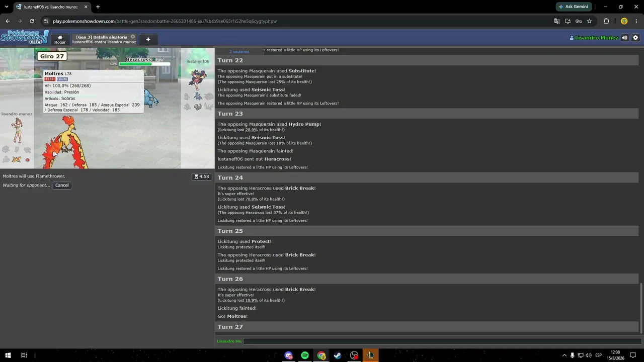Go back in browser history
The image size is (644, 362).
8,21
